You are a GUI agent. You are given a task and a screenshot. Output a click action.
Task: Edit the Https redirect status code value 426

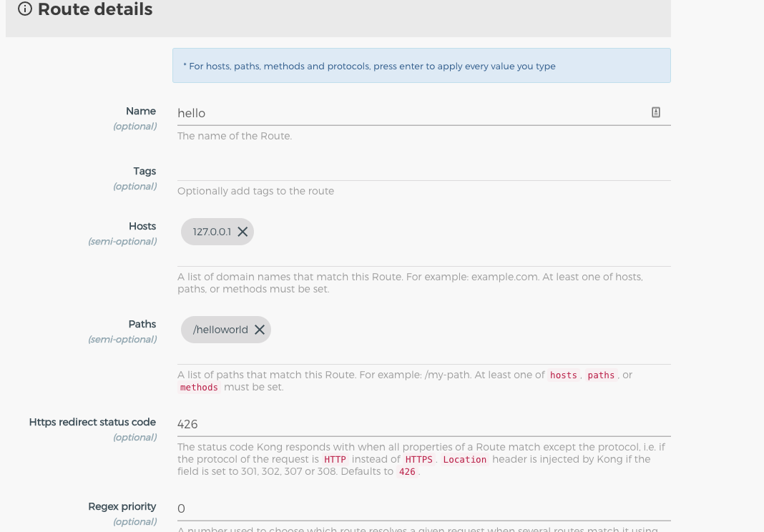coord(423,424)
